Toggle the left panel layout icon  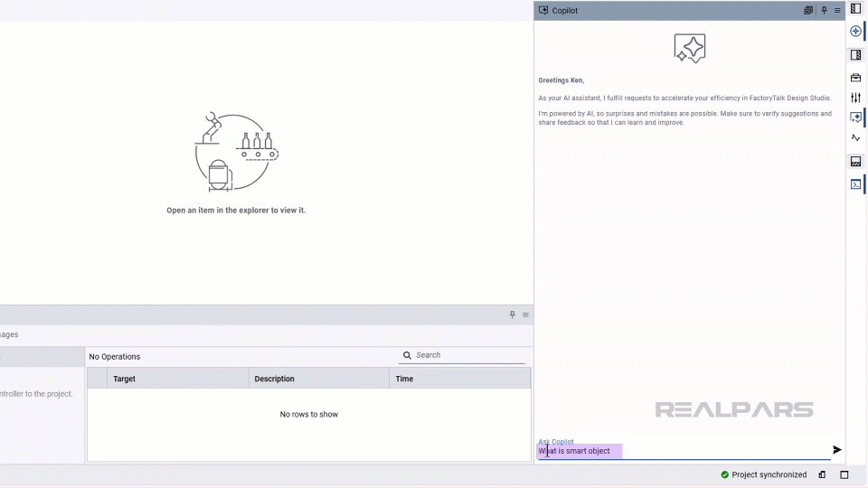[x=856, y=8]
